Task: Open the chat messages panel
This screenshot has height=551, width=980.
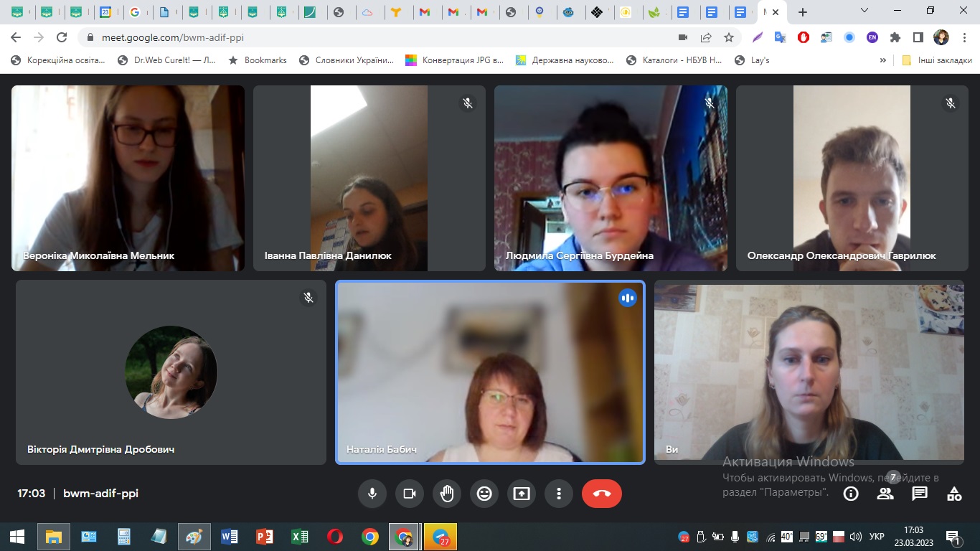Action: click(x=920, y=494)
